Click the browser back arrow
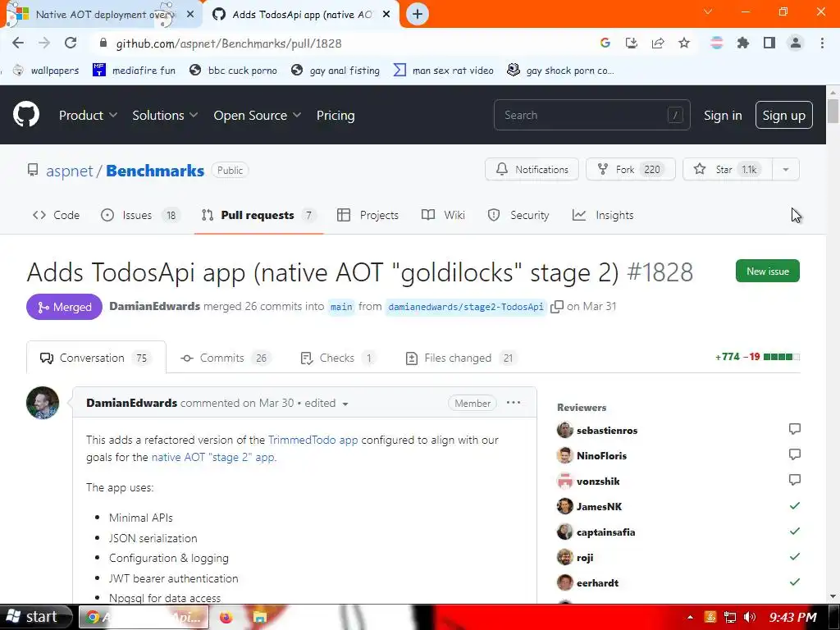 click(x=18, y=43)
